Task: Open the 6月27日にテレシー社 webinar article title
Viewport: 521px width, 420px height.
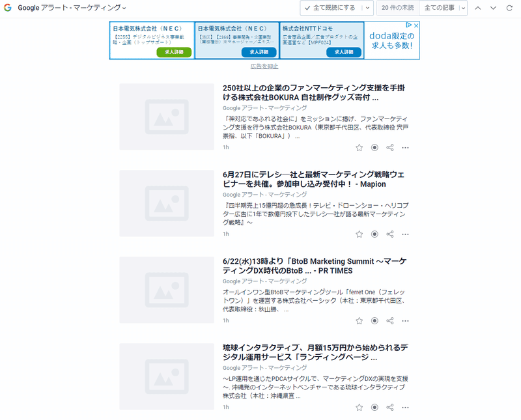Action: coord(314,179)
